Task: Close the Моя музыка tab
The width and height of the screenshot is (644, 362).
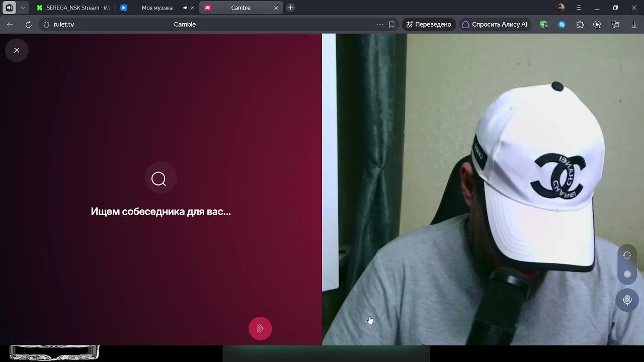Action: click(x=192, y=8)
